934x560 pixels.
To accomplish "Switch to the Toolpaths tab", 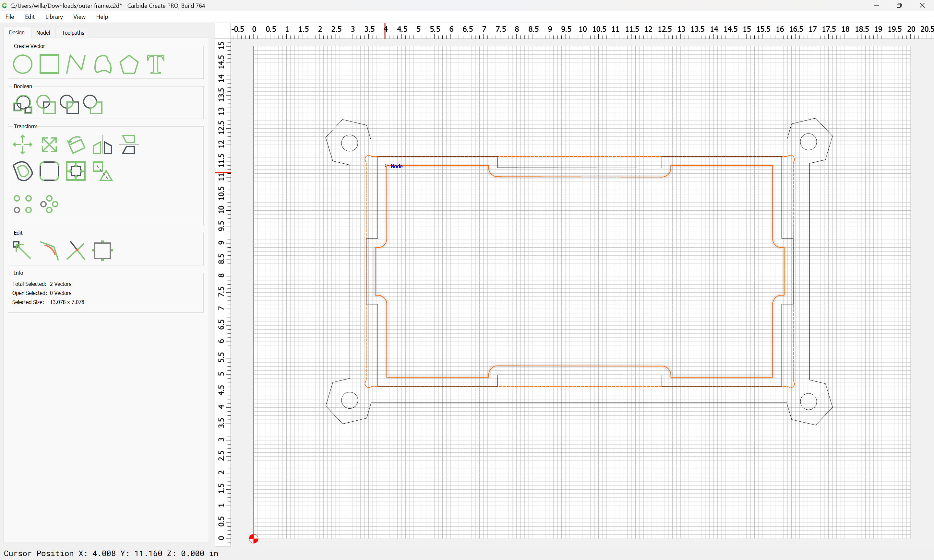I will click(x=73, y=33).
